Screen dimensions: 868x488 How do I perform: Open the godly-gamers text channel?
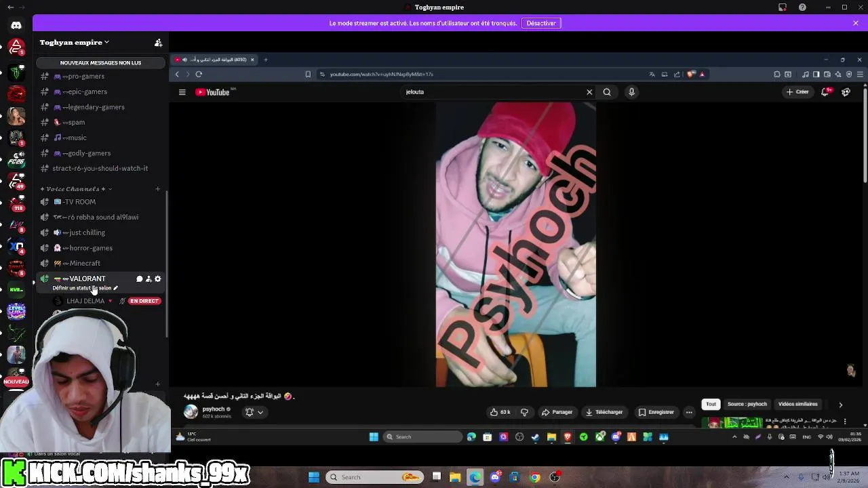(102, 153)
